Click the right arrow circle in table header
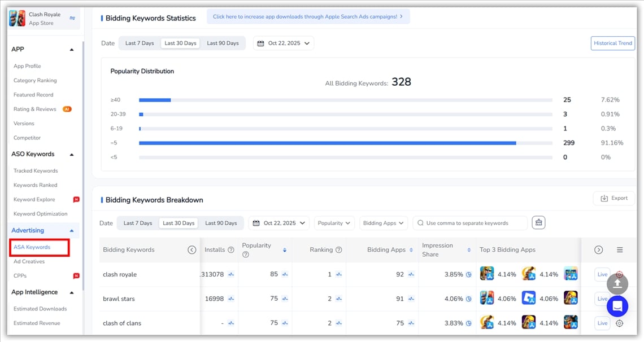This screenshot has height=342, width=644. pyautogui.click(x=598, y=250)
